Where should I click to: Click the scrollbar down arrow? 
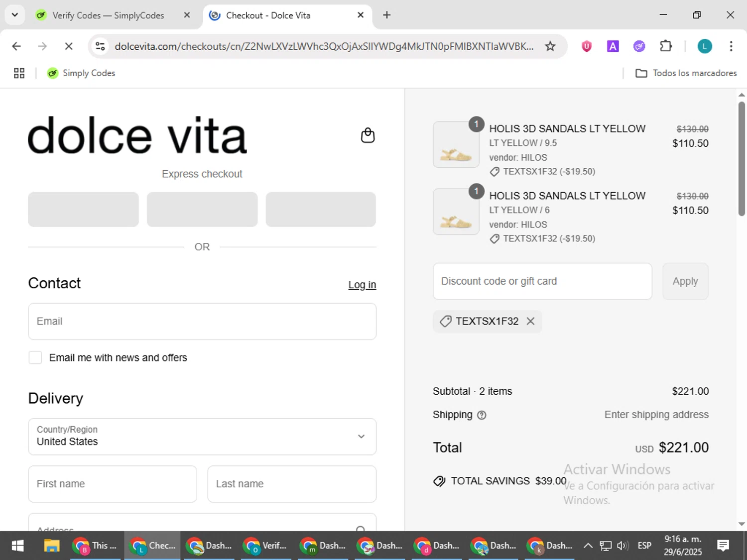(742, 524)
